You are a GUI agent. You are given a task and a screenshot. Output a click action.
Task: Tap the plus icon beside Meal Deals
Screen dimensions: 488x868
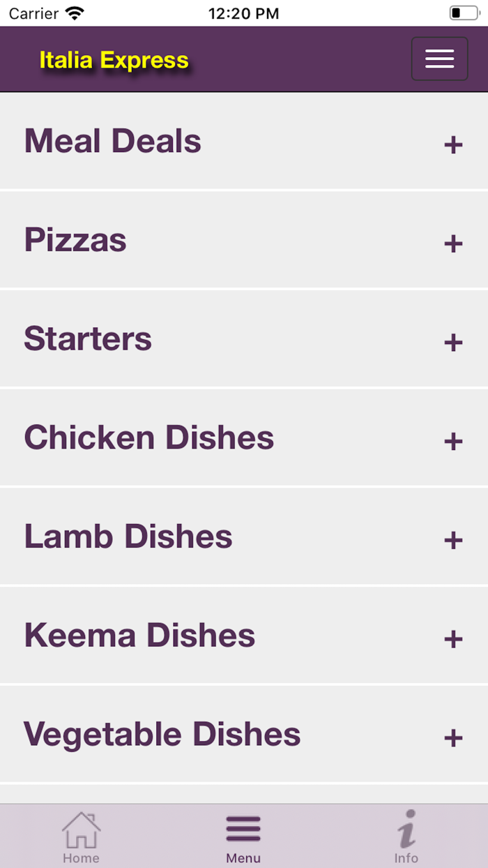453,145
